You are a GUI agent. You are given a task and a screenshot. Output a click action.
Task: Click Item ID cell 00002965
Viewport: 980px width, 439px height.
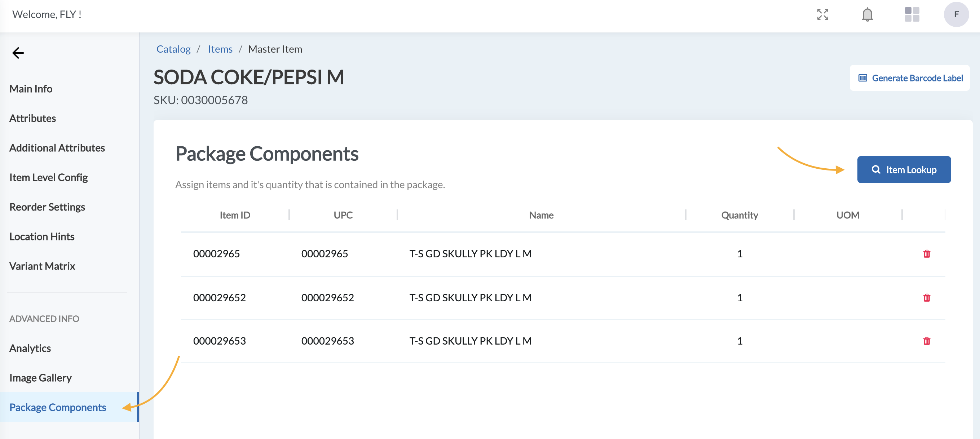click(216, 254)
